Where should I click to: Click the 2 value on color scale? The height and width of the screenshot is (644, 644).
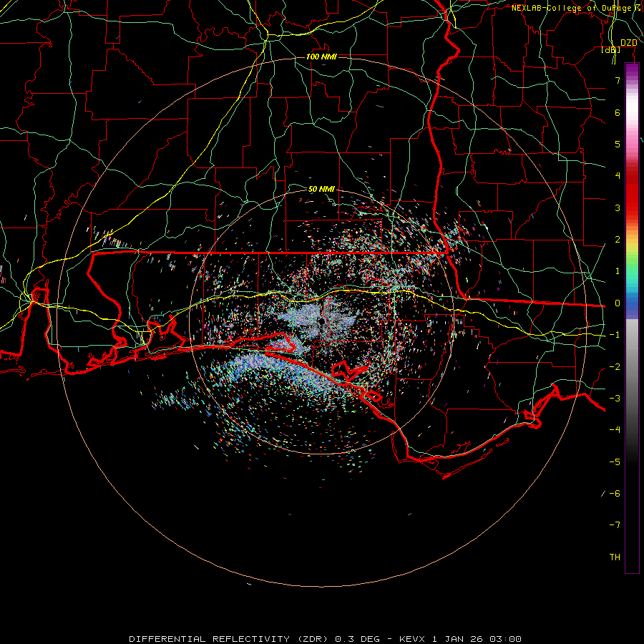[x=618, y=240]
